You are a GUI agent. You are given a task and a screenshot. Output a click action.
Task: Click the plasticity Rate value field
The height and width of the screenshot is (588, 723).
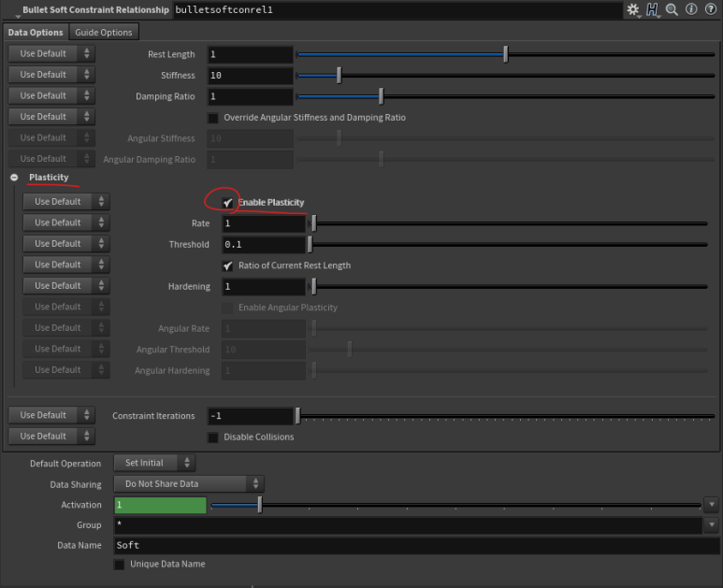(264, 223)
